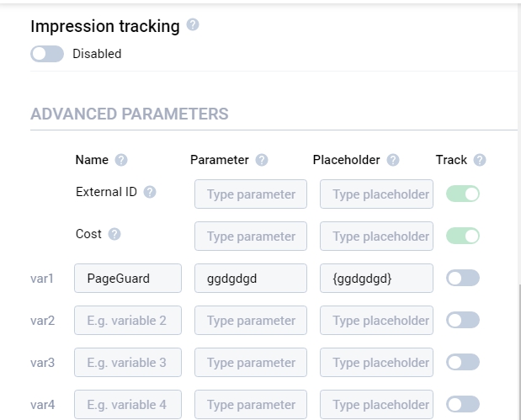Image resolution: width=521 pixels, height=420 pixels.
Task: Click the External ID parameter field
Action: click(x=251, y=194)
